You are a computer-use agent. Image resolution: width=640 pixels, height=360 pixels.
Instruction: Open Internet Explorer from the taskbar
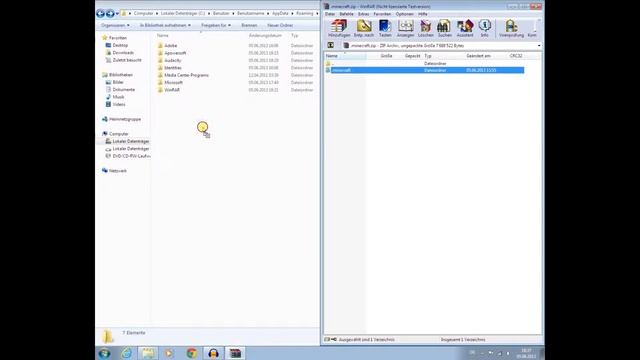click(127, 353)
